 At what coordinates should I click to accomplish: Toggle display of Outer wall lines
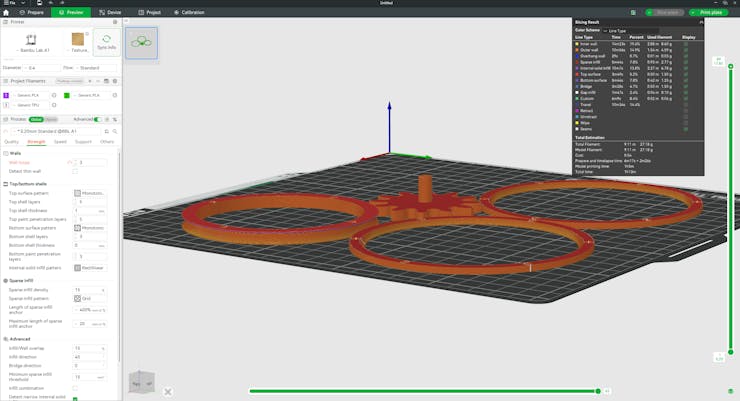click(685, 50)
